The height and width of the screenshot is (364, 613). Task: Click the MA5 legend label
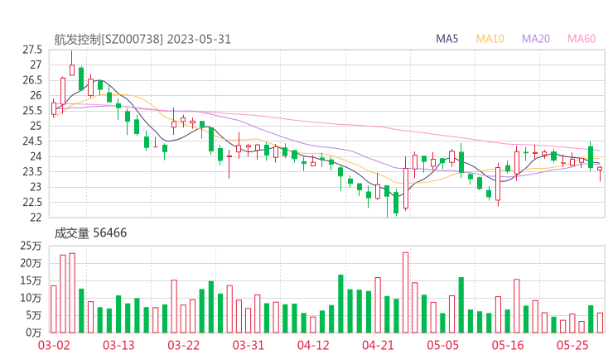pos(446,39)
